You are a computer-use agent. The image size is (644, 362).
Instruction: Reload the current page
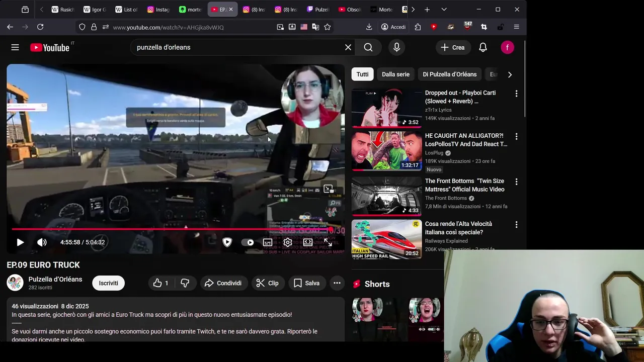tap(40, 27)
